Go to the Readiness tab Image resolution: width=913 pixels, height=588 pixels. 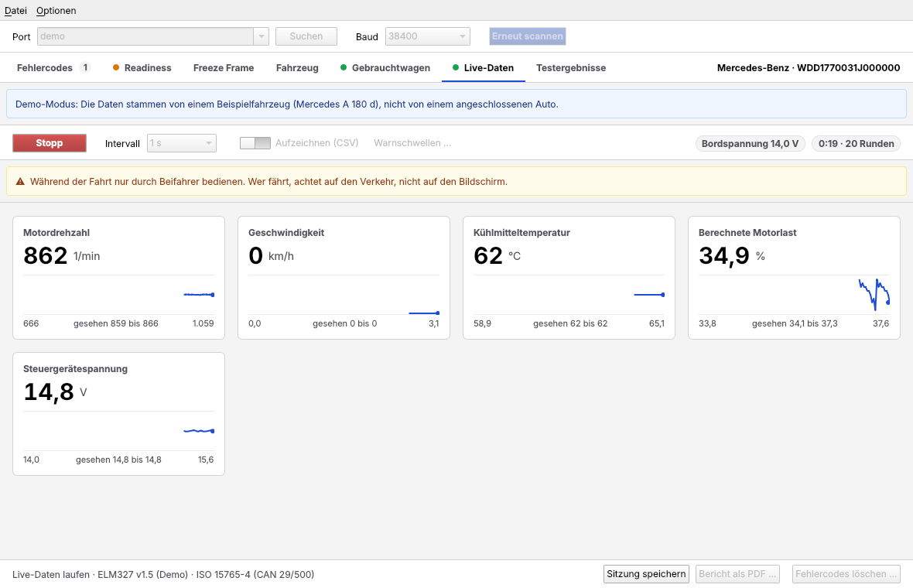[142, 67]
